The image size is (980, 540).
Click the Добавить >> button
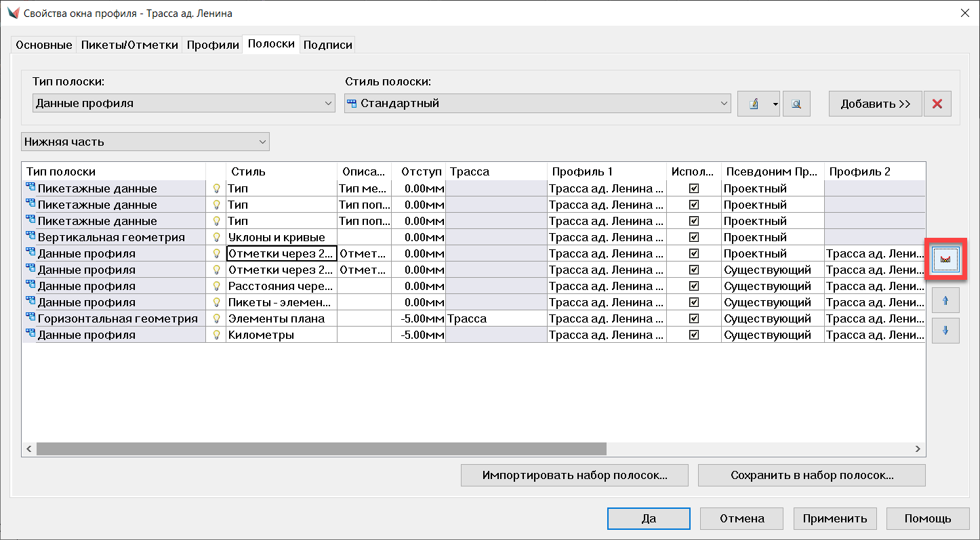875,104
